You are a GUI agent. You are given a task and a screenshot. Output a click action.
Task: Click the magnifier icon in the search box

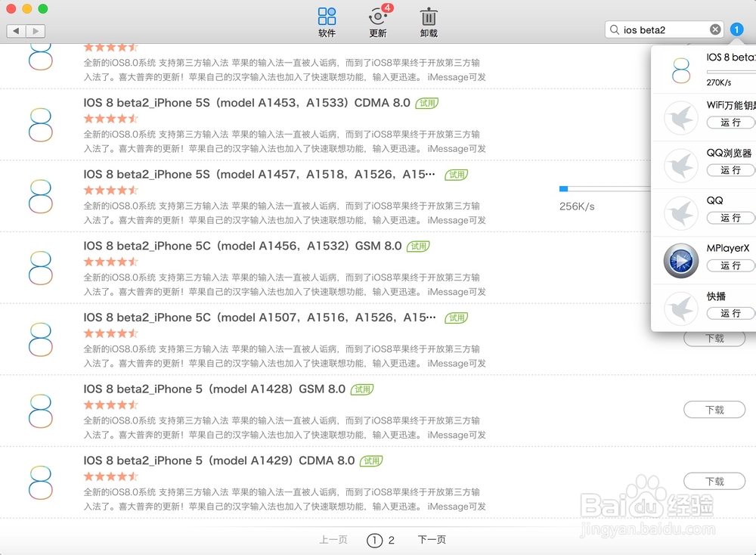pyautogui.click(x=614, y=29)
